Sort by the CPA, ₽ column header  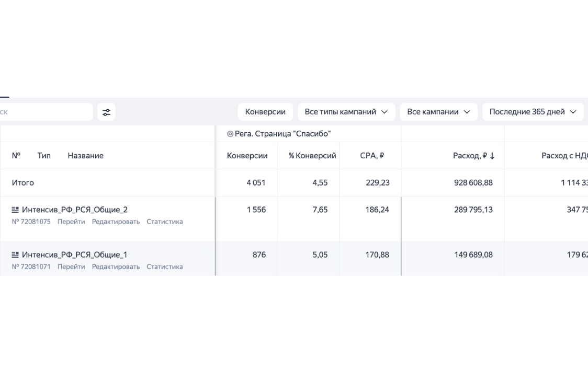pyautogui.click(x=372, y=156)
